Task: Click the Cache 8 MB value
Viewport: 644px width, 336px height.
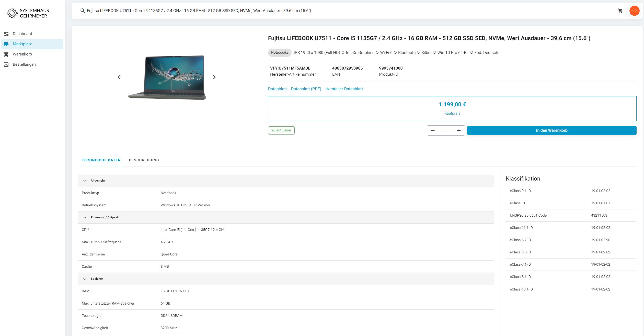Action: coord(165,267)
